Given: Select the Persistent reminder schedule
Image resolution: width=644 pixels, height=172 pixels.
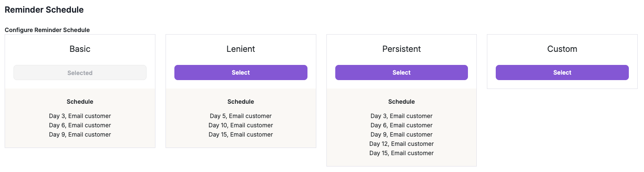Looking at the screenshot, I should pyautogui.click(x=401, y=73).
